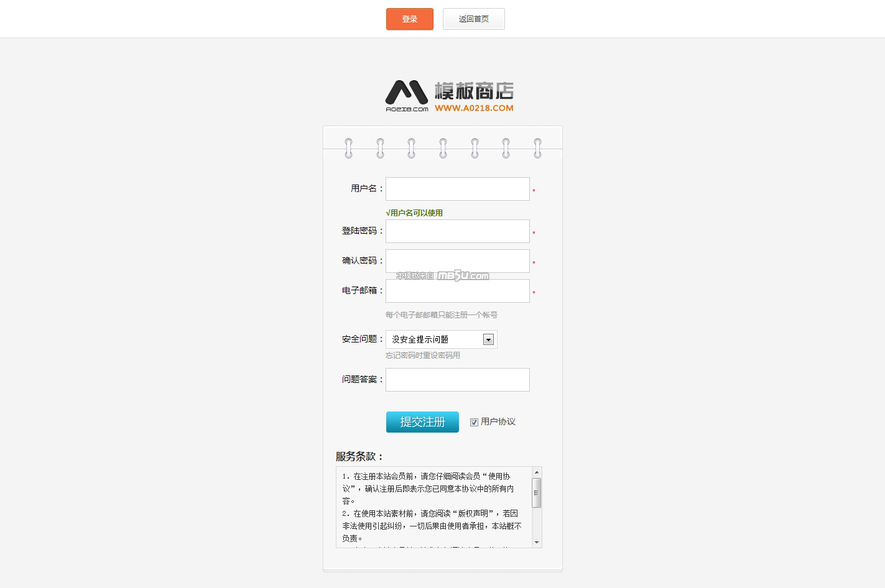The image size is (885, 588).
Task: Focus the 问题答案 input field
Action: (457, 380)
